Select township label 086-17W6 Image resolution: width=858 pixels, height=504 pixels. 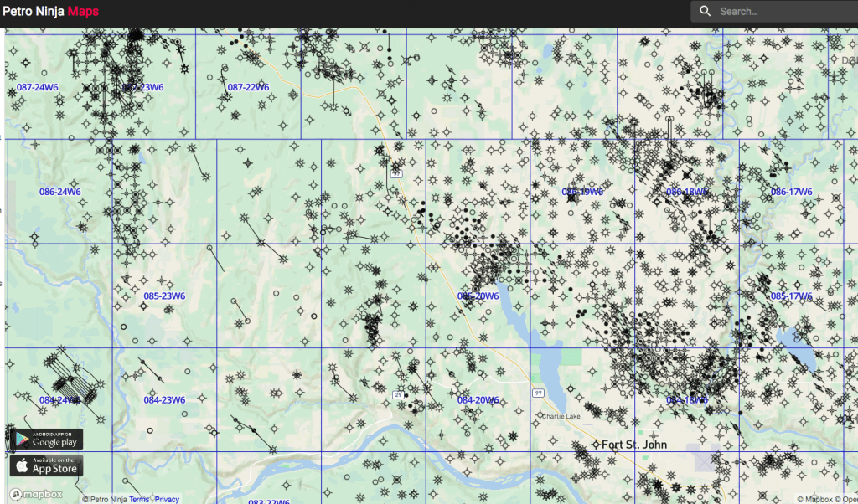(x=791, y=192)
